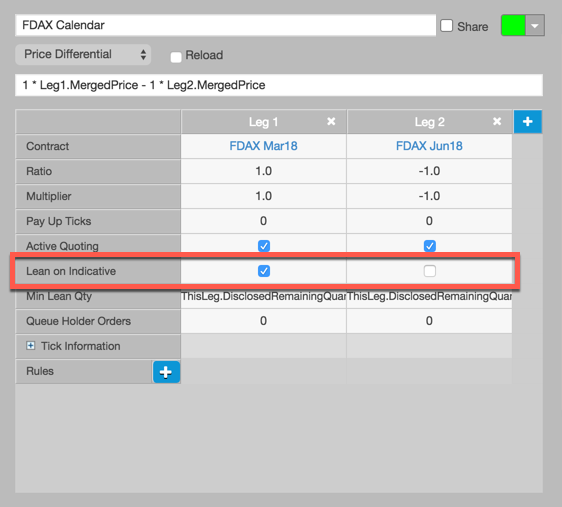Enable the Share checkbox
Viewport: 562px width, 507px height.
point(447,25)
